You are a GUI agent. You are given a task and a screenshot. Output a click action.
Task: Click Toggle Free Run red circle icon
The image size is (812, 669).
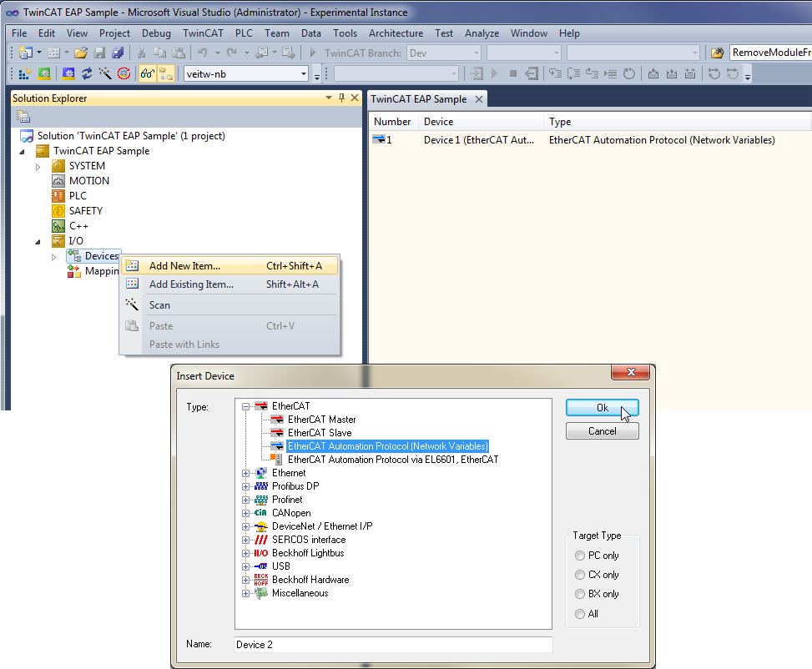tap(124, 74)
